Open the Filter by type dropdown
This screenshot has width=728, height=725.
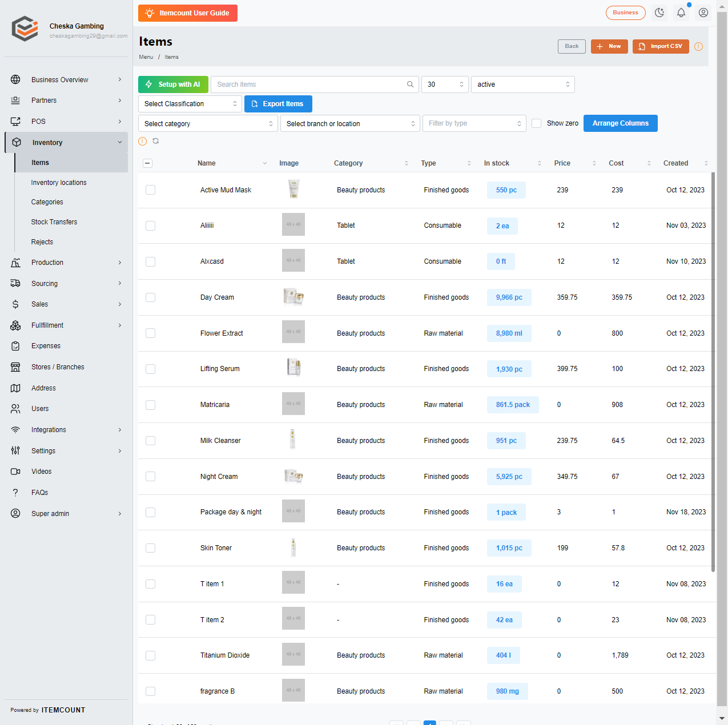coord(474,123)
